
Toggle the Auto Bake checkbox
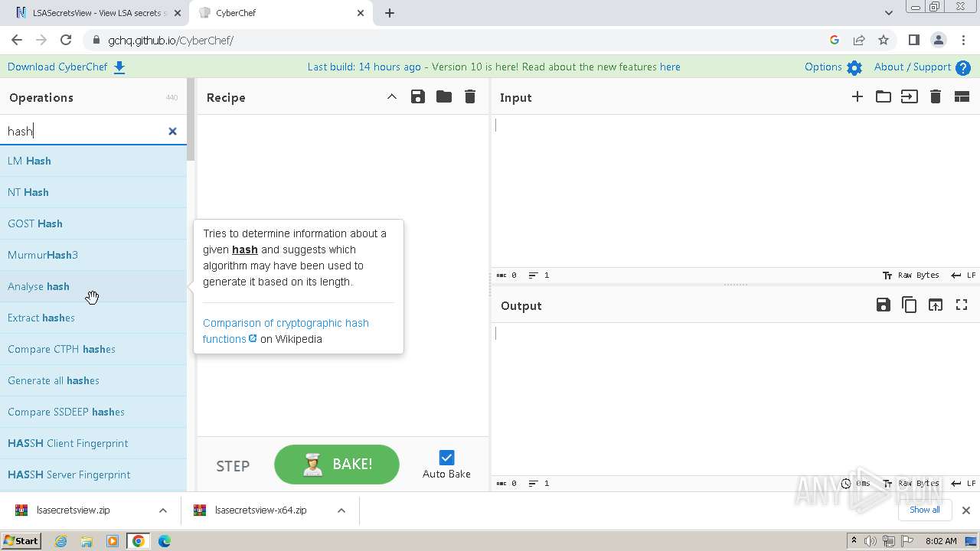[447, 458]
